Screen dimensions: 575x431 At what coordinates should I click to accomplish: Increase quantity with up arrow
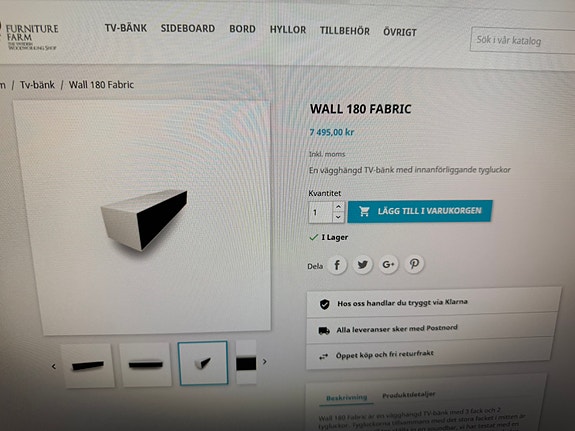338,207
